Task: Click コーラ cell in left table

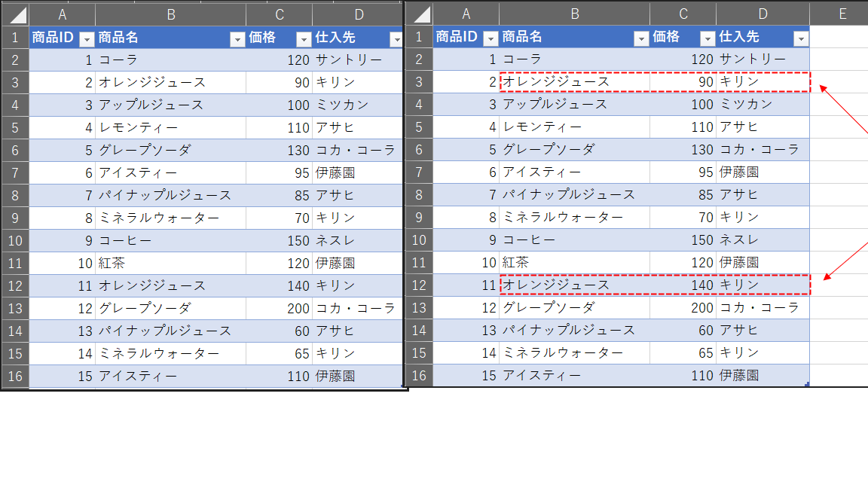Action: [x=170, y=59]
